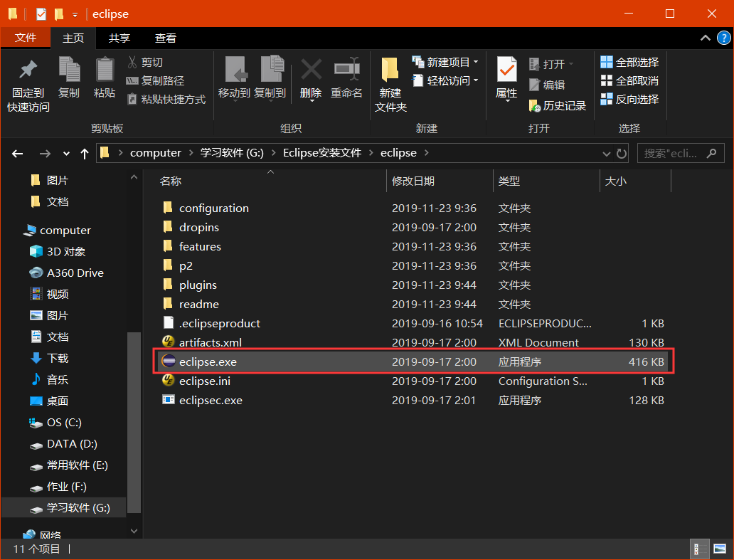Screen dimensions: 734x560
Task: Switch to large icons view in status bar
Action: [x=720, y=549]
